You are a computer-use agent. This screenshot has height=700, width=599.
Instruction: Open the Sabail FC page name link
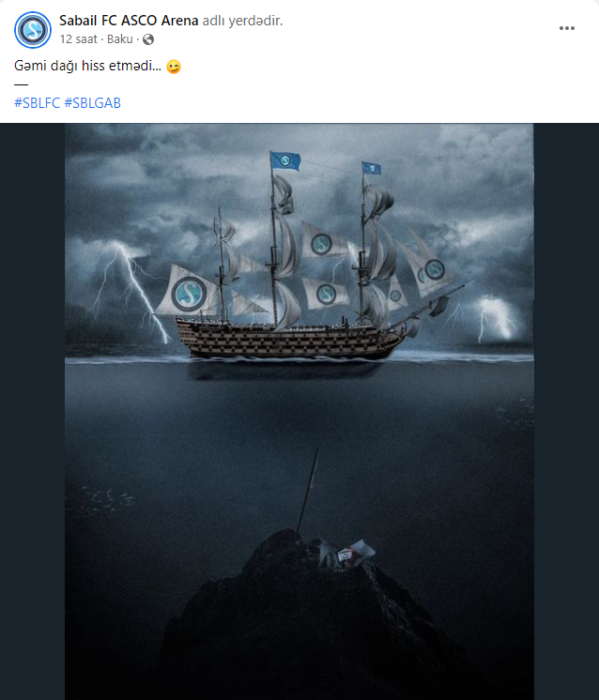point(88,21)
